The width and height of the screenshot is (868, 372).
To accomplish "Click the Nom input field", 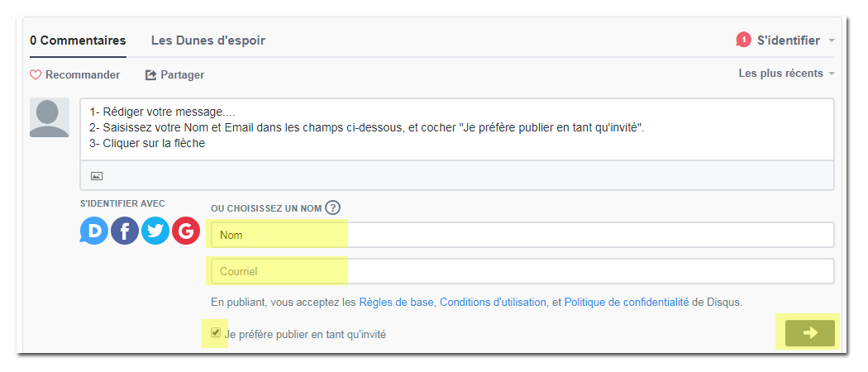I will click(522, 236).
